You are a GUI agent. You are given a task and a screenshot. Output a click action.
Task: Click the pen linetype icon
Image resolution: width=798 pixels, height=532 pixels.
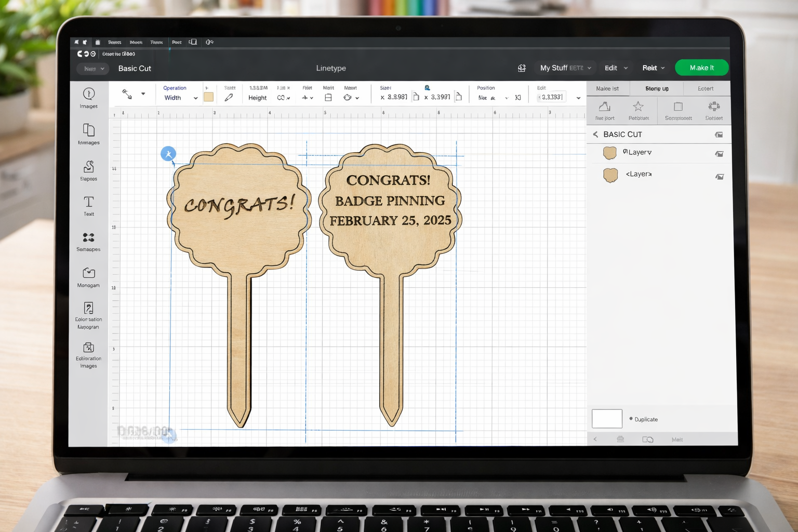229,98
